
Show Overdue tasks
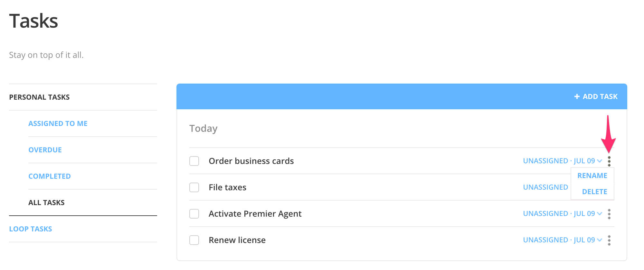point(45,150)
